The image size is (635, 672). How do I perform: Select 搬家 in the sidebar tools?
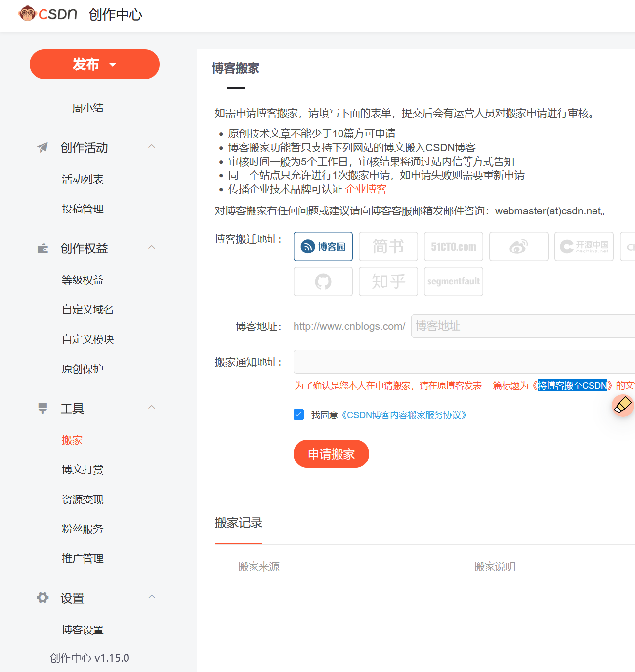[72, 440]
